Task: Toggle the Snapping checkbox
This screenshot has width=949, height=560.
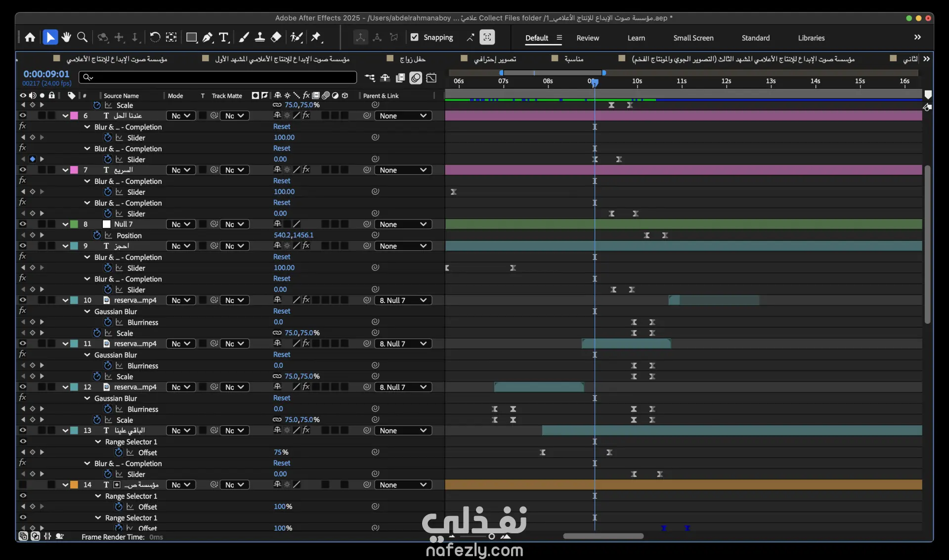Action: tap(415, 38)
